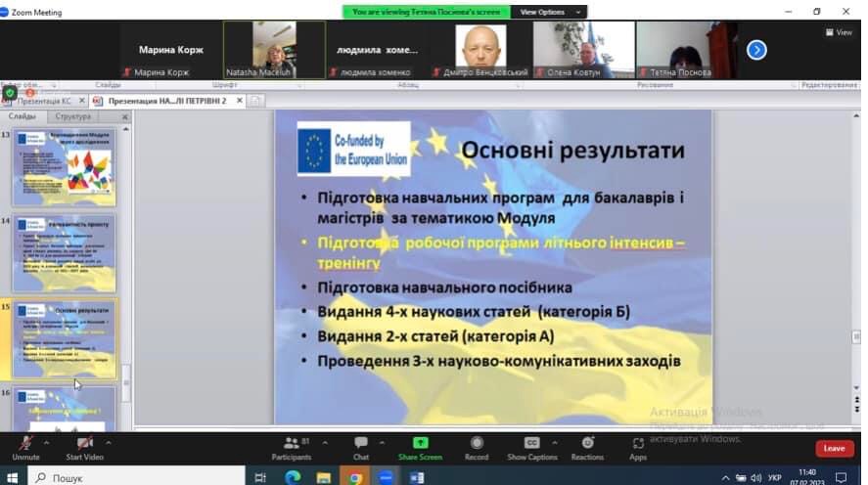The height and width of the screenshot is (485, 868).
Task: Open Microsoft Word from taskbar
Action: (x=417, y=477)
